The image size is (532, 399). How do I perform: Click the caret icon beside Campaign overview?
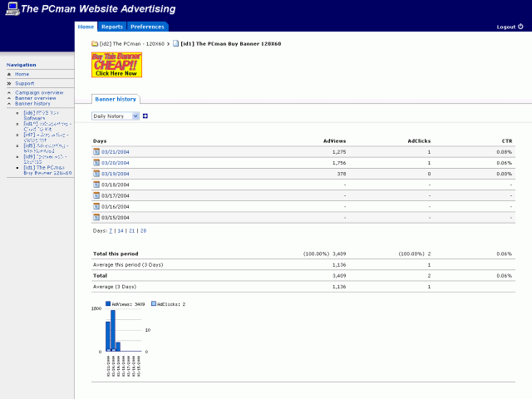click(x=9, y=92)
